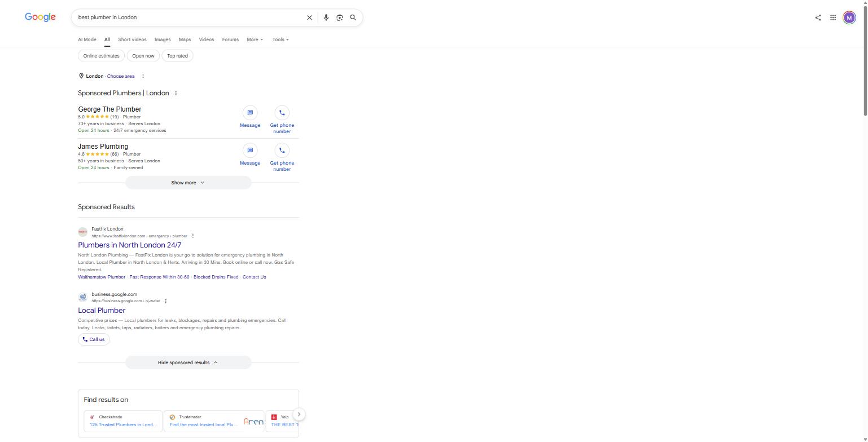Switch to AI Mode tab

click(x=87, y=39)
